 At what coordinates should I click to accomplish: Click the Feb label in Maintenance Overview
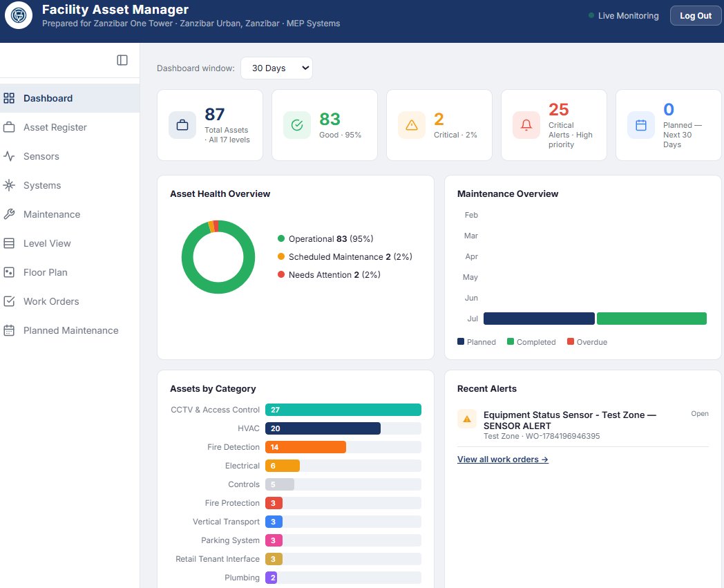tap(471, 215)
